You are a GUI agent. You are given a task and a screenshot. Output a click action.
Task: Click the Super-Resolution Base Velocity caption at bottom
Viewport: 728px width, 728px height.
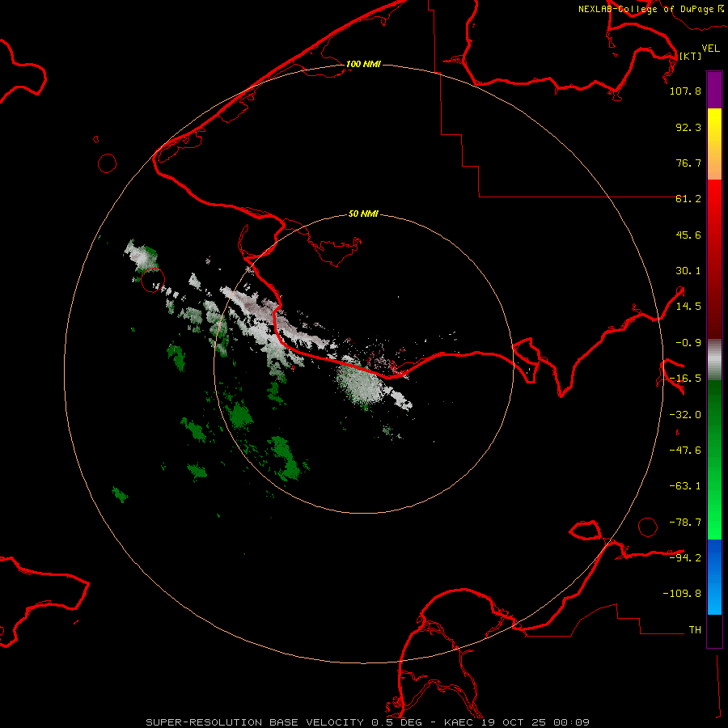[x=368, y=722]
